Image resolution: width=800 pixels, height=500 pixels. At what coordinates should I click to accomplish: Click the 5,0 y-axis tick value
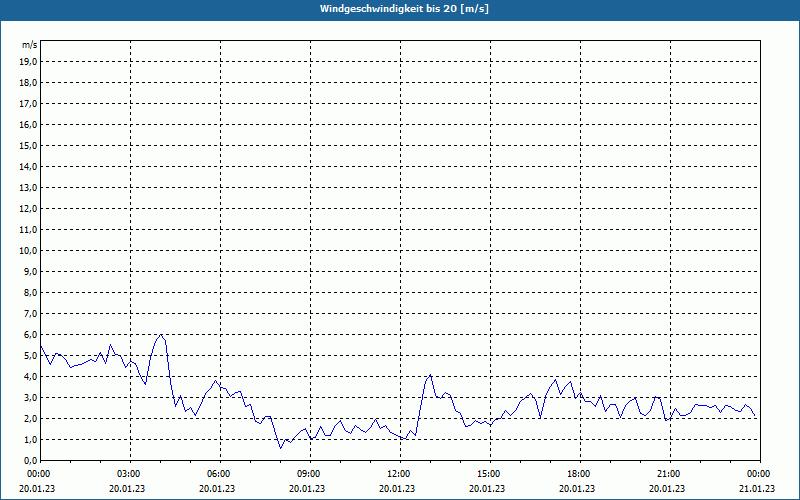click(x=30, y=356)
